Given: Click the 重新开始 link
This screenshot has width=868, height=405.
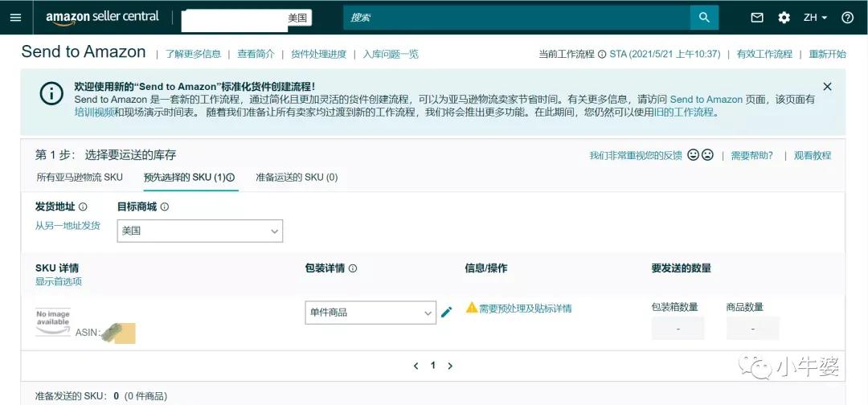Looking at the screenshot, I should tap(828, 54).
